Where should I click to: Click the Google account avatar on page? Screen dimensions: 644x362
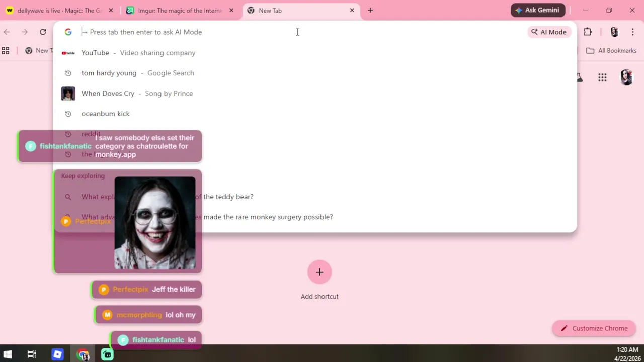point(626,77)
